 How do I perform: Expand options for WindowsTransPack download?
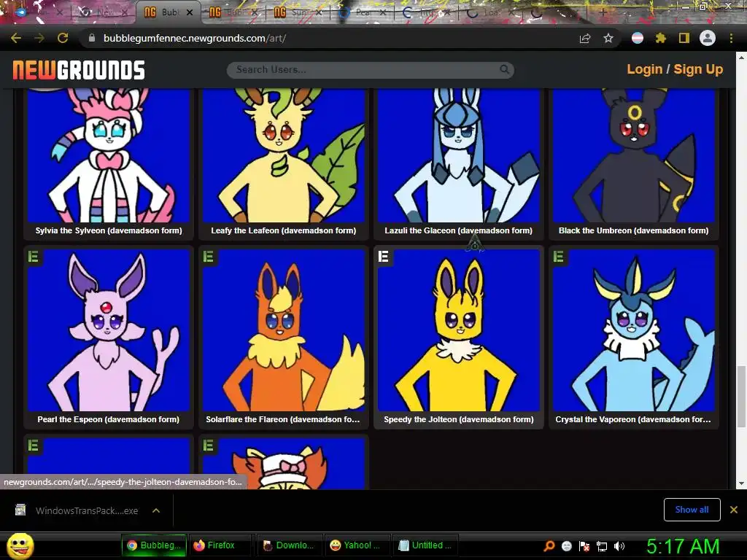[156, 510]
